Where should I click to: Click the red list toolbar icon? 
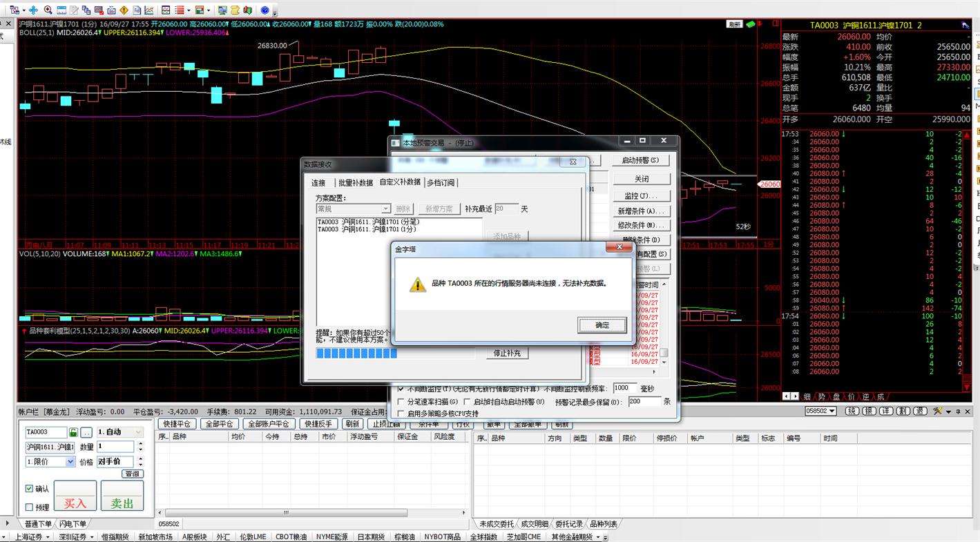(180, 10)
